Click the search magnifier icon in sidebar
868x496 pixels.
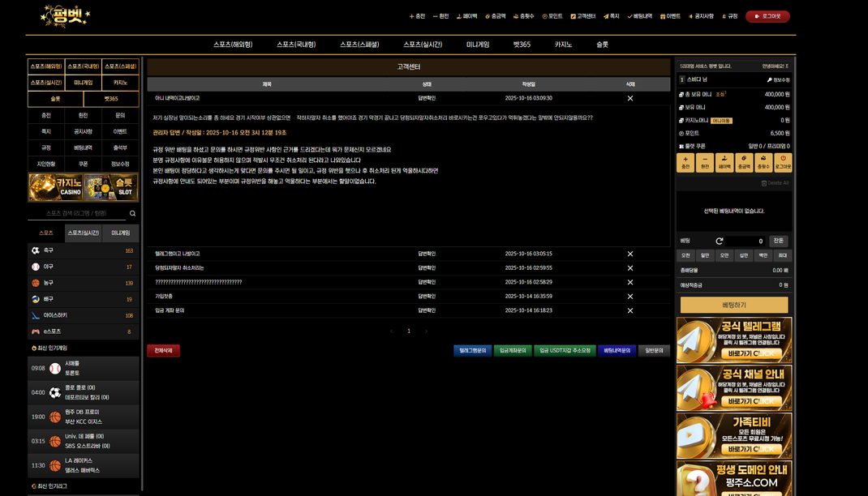pos(133,214)
